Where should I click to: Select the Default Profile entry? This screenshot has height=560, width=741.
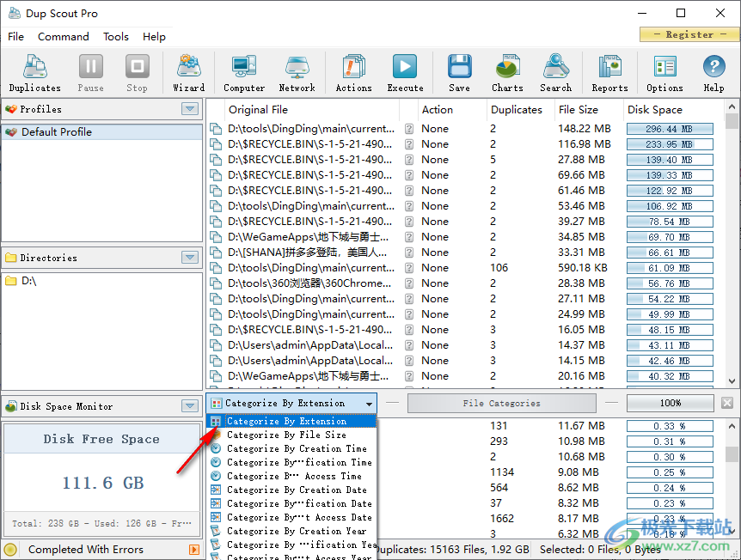(102, 132)
